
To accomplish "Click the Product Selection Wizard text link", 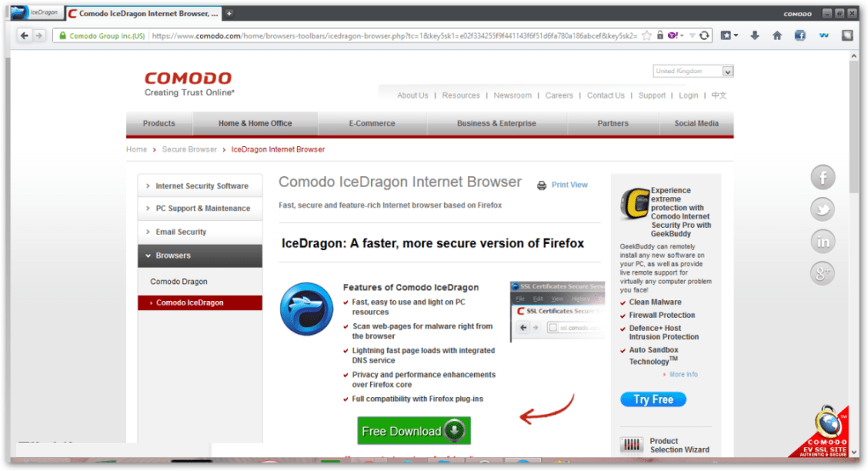I will 679,445.
